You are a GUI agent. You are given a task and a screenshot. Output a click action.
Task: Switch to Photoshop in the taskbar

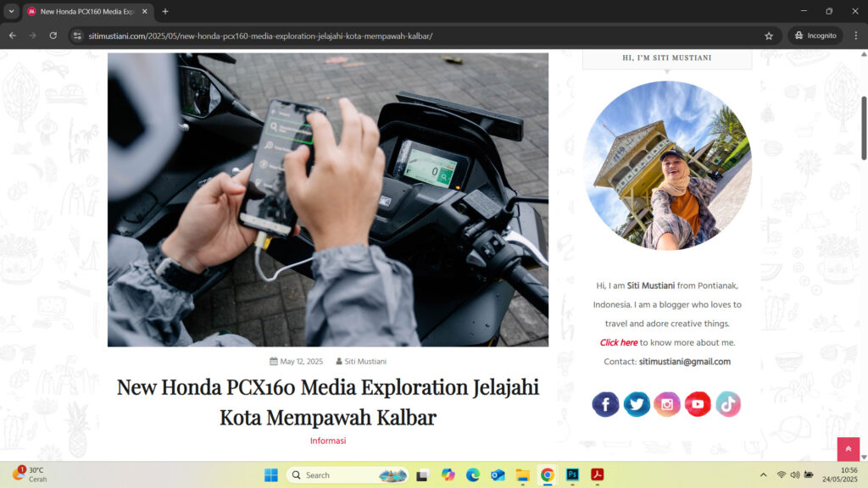[x=572, y=474]
